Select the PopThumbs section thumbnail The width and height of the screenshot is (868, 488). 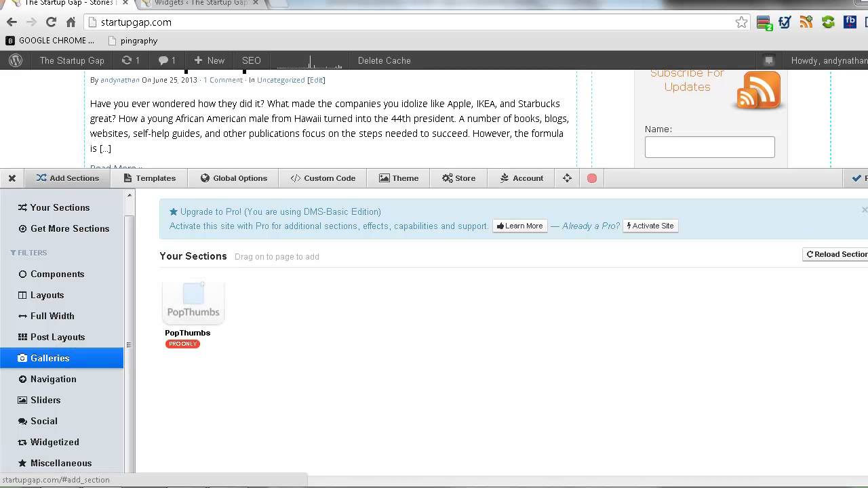click(x=193, y=302)
